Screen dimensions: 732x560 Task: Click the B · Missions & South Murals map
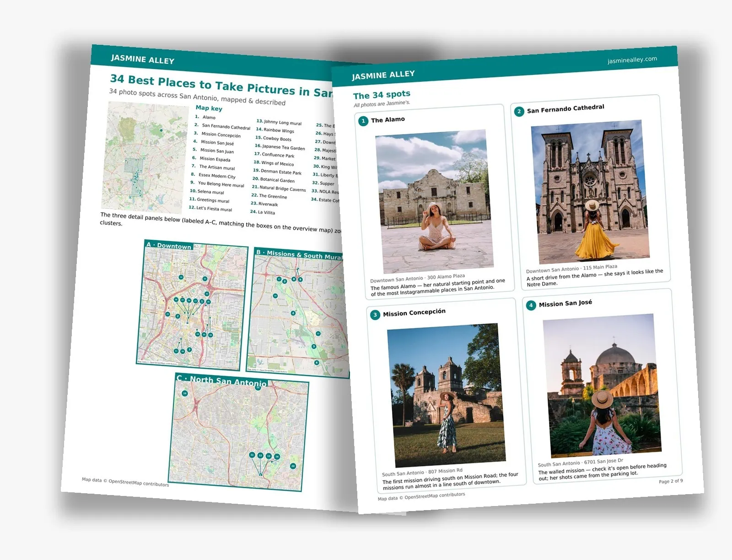click(x=298, y=313)
